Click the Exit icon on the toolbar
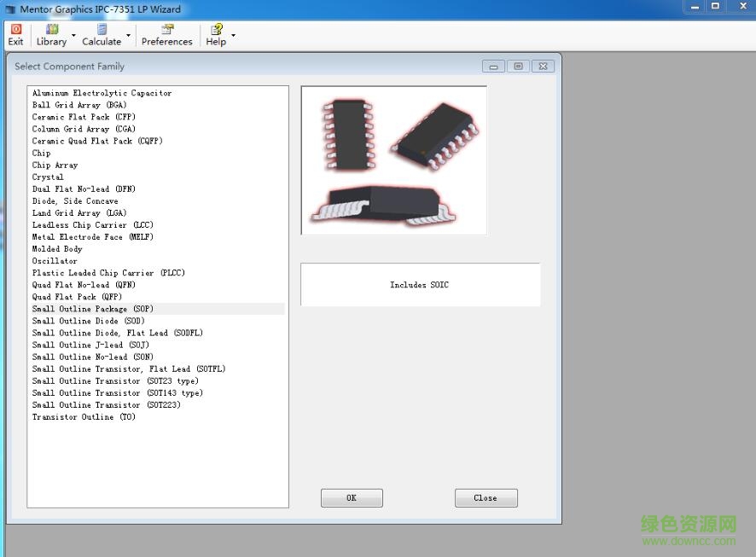Viewport: 756px width, 557px height. (15, 29)
